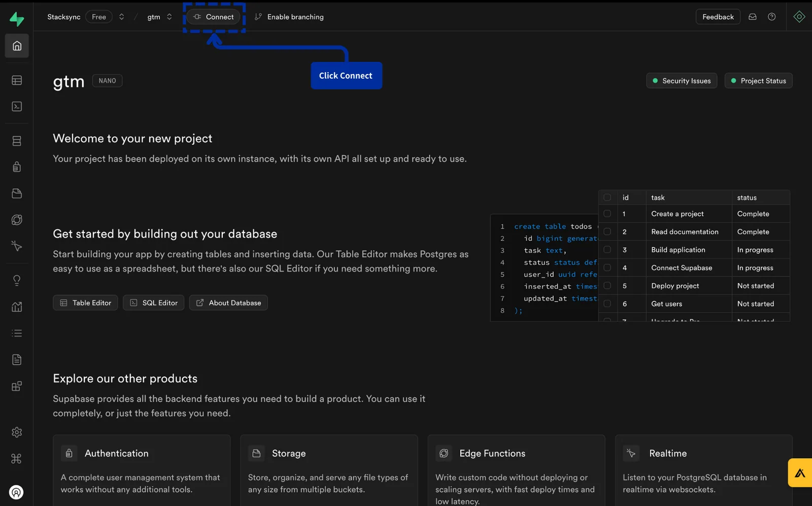This screenshot has width=812, height=506.
Task: Open the Storage product card title
Action: click(x=289, y=453)
